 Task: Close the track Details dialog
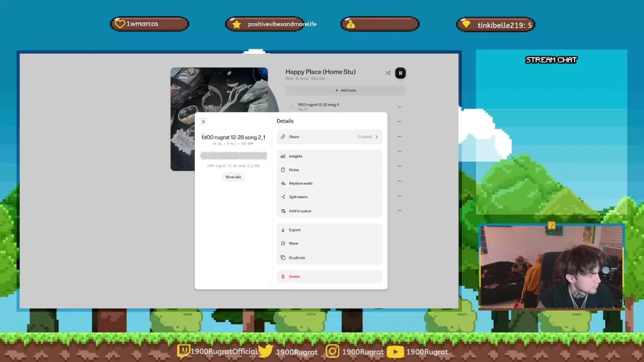click(x=203, y=122)
